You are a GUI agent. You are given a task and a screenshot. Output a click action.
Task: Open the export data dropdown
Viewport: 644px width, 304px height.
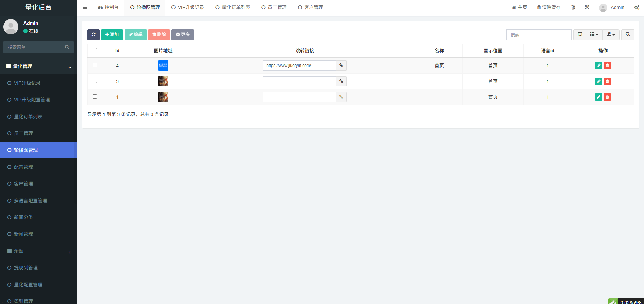[611, 35]
